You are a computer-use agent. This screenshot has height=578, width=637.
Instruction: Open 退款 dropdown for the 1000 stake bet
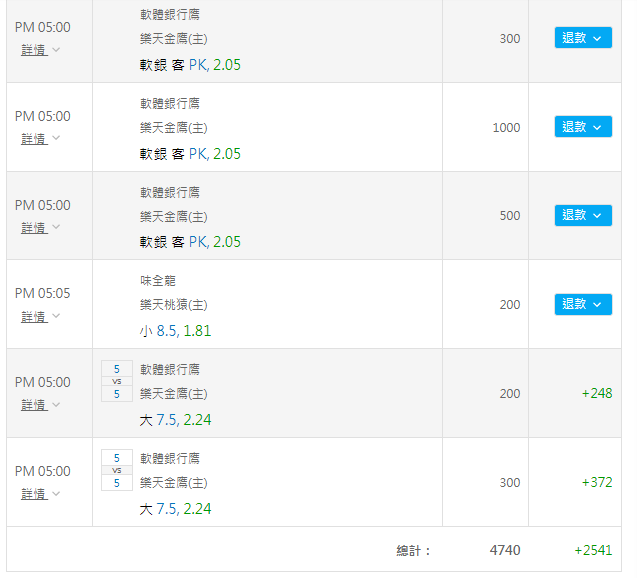pos(583,127)
